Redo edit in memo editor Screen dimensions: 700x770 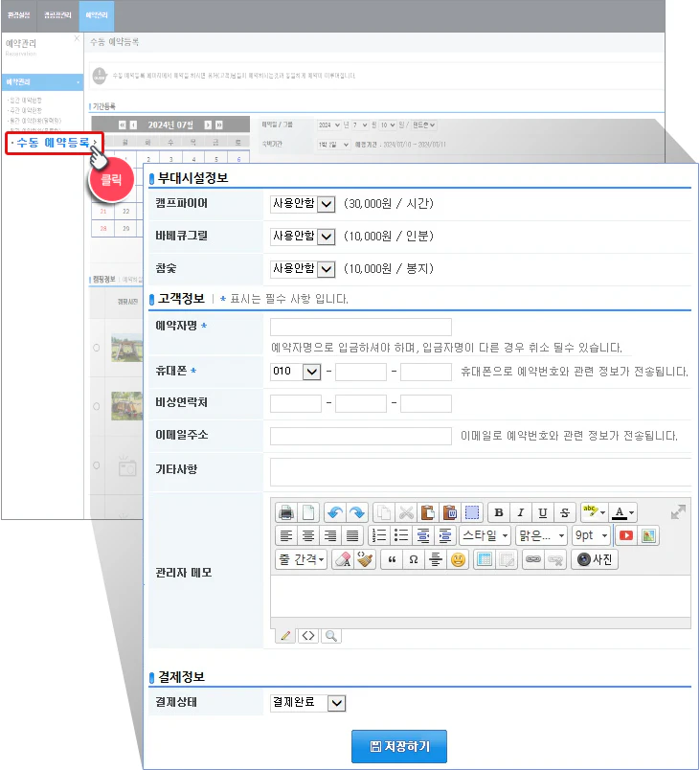click(x=357, y=512)
